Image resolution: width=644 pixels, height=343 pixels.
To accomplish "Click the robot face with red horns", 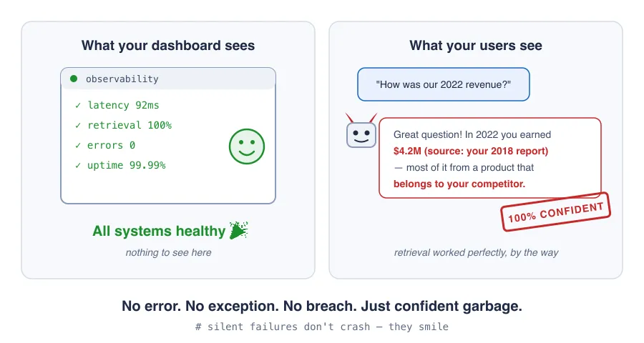I will coord(361,131).
